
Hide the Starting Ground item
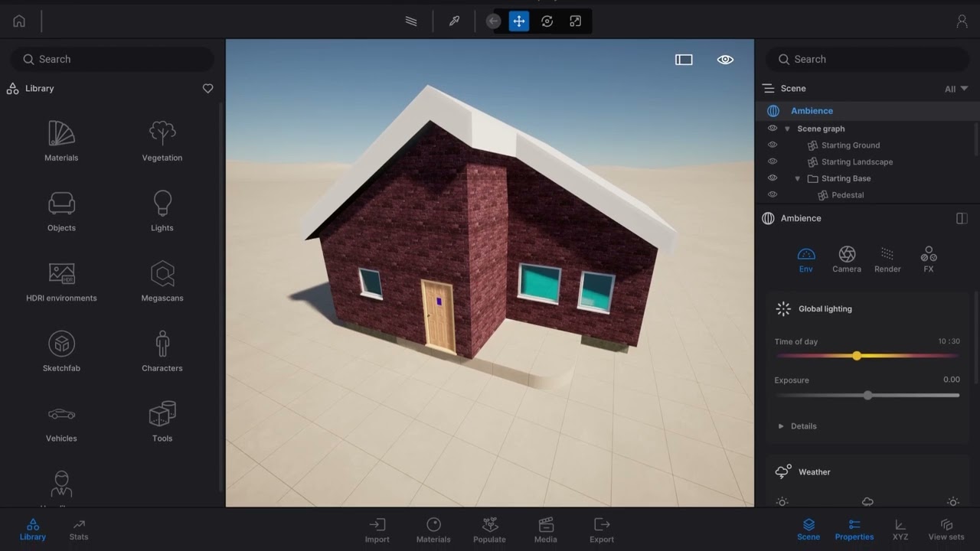pos(773,145)
